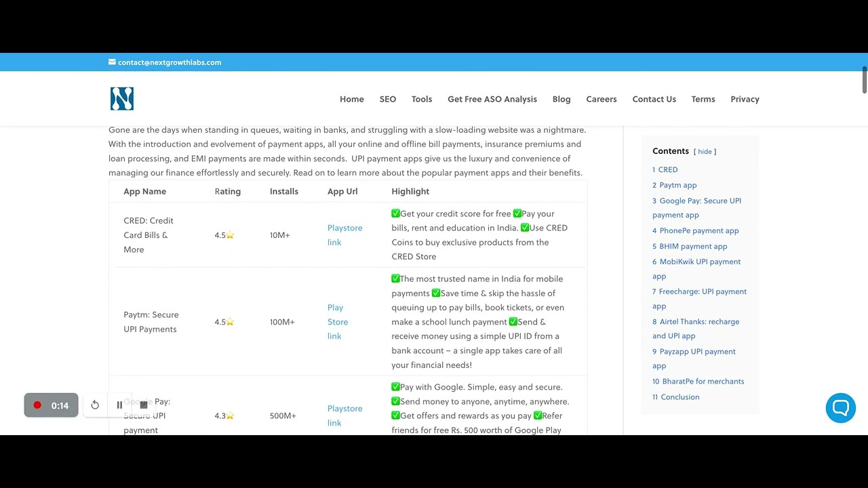Click the contact@nextgrowthlabs.com email link
This screenshot has height=488, width=868.
(x=170, y=62)
